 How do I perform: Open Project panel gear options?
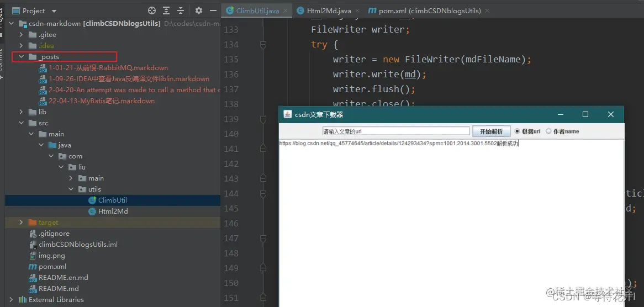coord(199,10)
